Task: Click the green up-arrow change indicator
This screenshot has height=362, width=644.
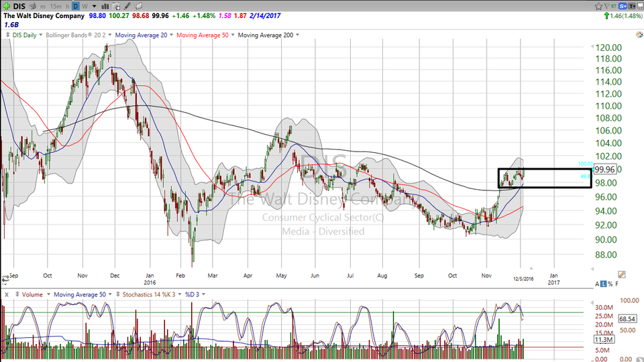Action: click(606, 16)
